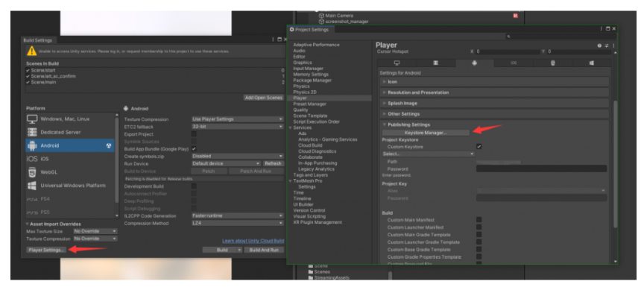Click the warning triangle icon in Build Settings
The height and width of the screenshot is (293, 644).
(x=31, y=51)
